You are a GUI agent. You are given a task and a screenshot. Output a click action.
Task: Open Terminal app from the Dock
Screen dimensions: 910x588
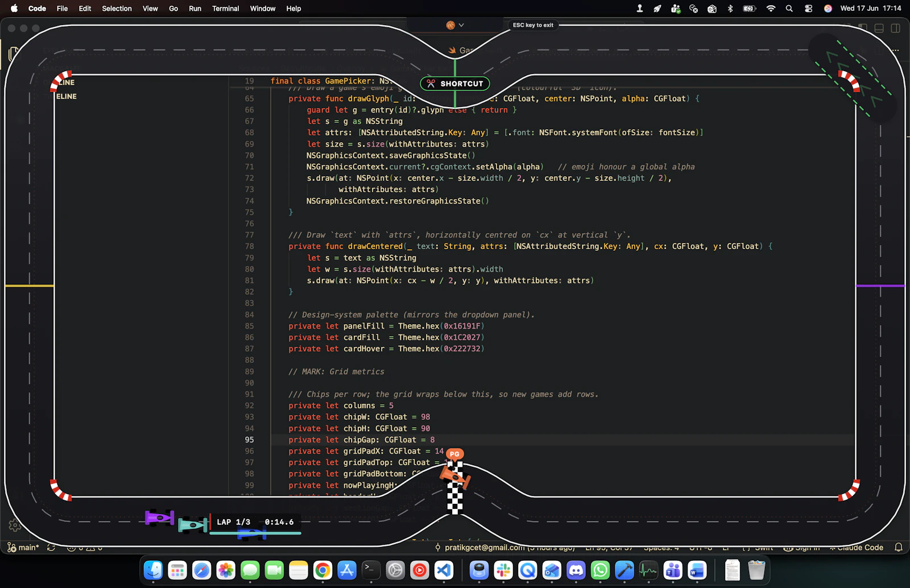click(x=371, y=570)
